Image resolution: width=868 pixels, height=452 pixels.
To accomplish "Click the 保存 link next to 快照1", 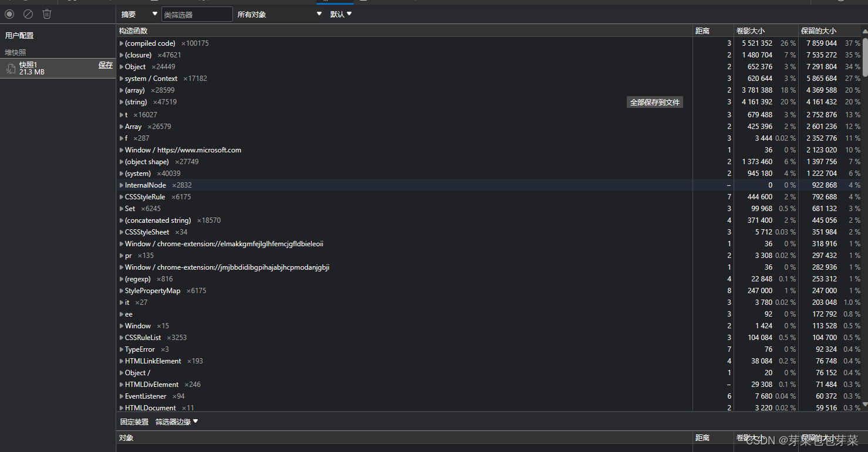I will 106,65.
